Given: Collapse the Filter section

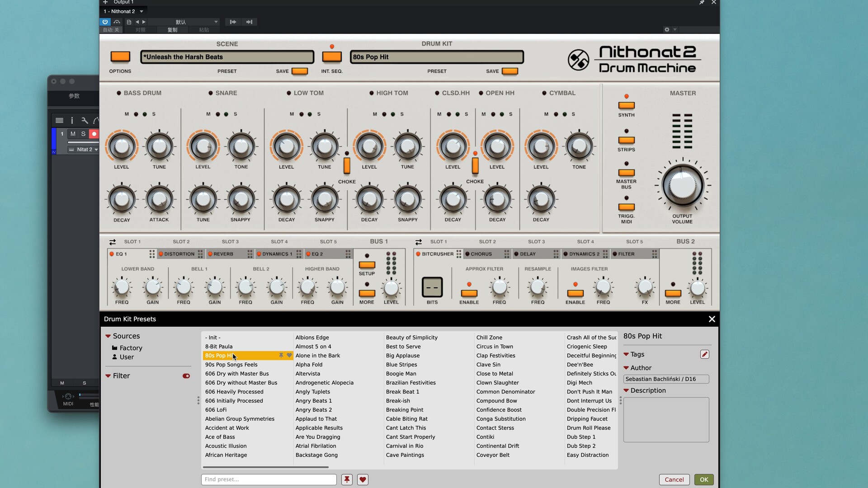Looking at the screenshot, I should [108, 376].
